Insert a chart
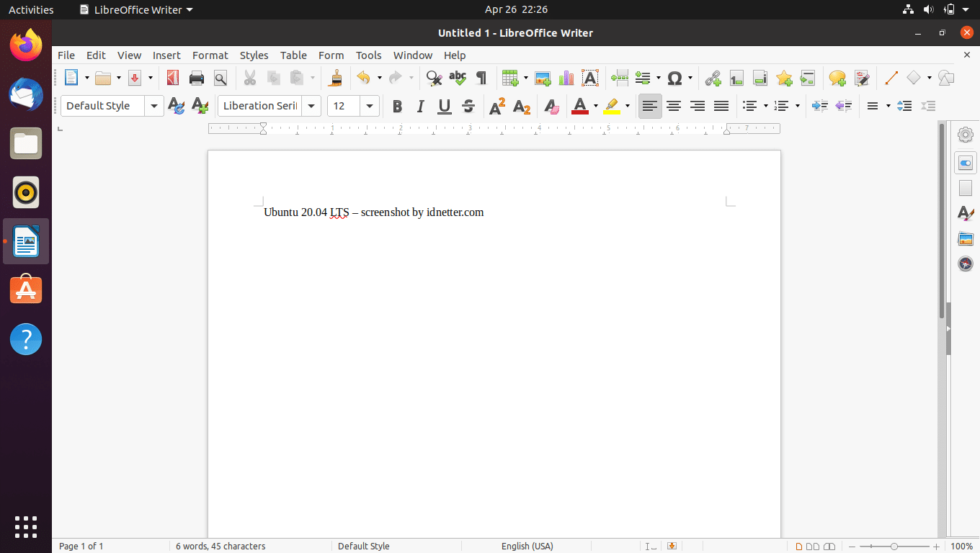 pos(566,78)
